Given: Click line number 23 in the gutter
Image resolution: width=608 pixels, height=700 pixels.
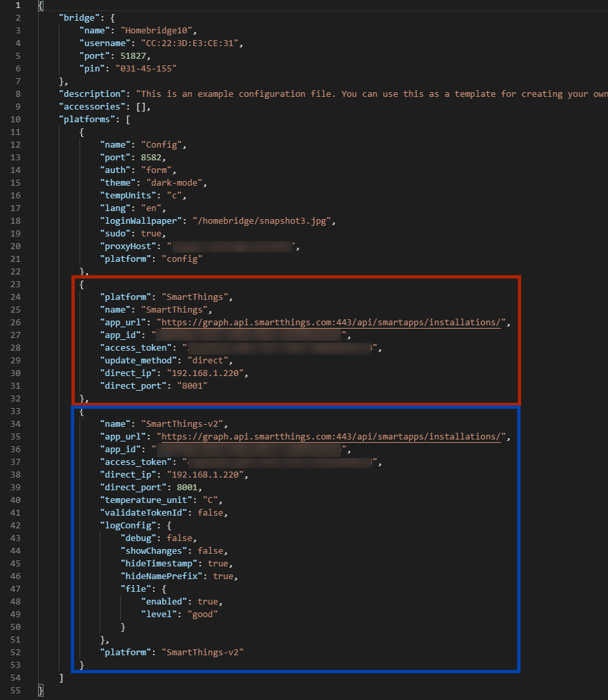Looking at the screenshot, I should (x=15, y=285).
